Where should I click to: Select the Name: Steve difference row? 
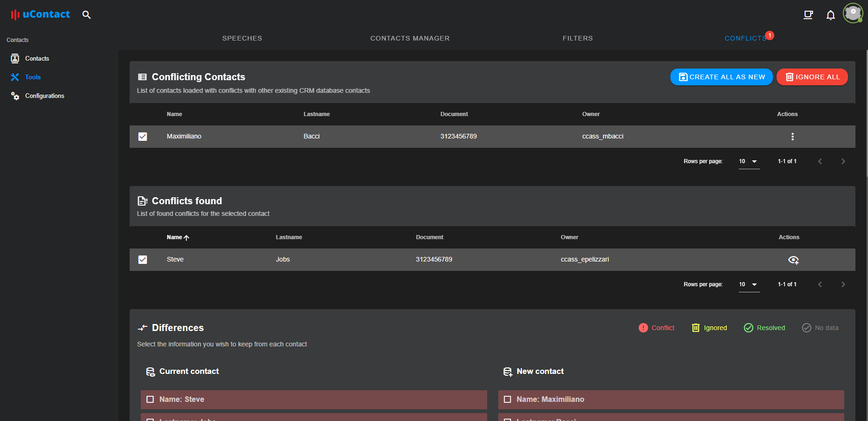click(x=314, y=400)
